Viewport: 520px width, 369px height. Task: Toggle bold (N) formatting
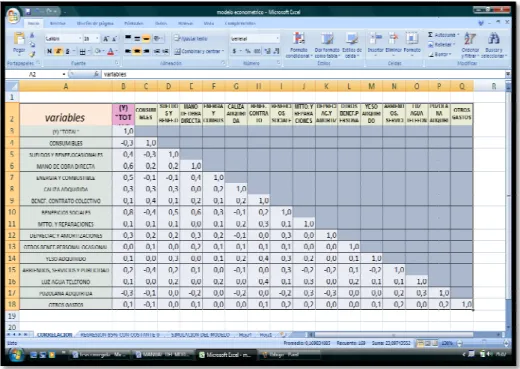tap(49, 51)
